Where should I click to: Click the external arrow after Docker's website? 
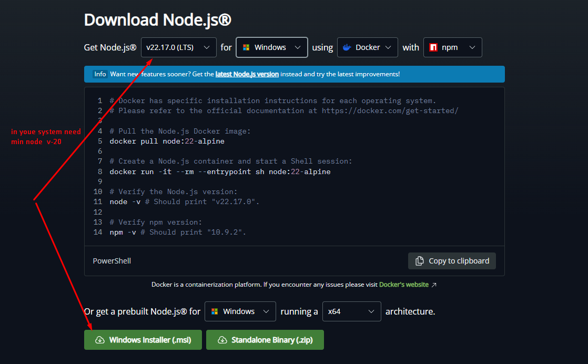(434, 285)
